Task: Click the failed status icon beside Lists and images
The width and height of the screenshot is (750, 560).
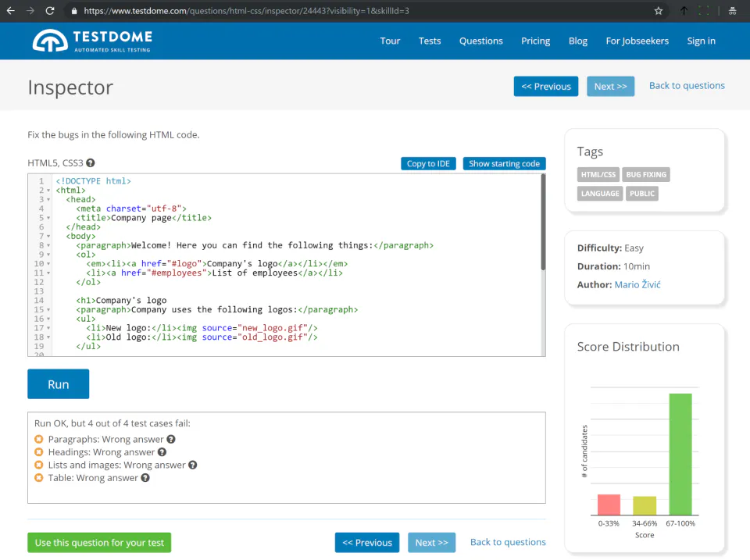Action: [39, 465]
